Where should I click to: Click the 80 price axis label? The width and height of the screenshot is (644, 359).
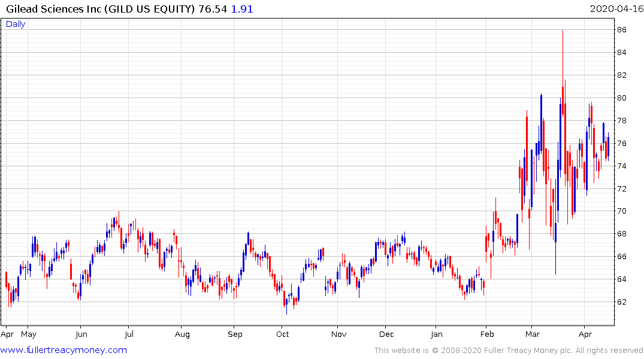coord(621,98)
